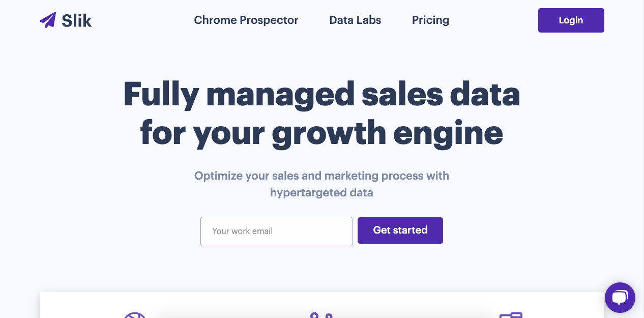Click the partially visible location pins icon
The width and height of the screenshot is (644, 318).
tap(321, 315)
